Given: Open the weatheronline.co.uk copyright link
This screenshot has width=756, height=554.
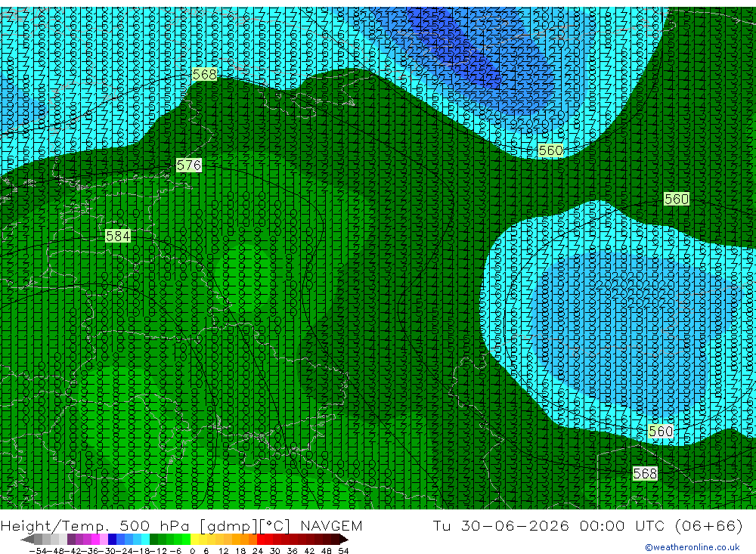Looking at the screenshot, I should pos(692,547).
